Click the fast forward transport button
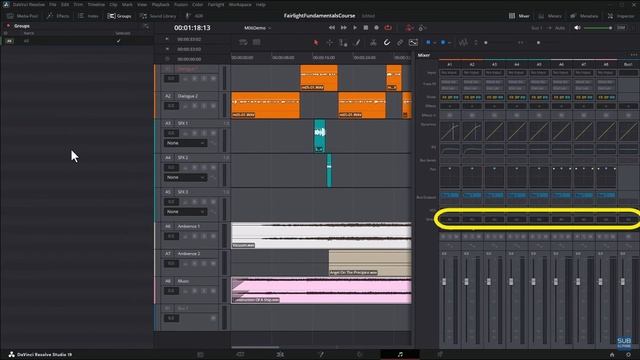Image resolution: width=640 pixels, height=360 pixels. [344, 28]
